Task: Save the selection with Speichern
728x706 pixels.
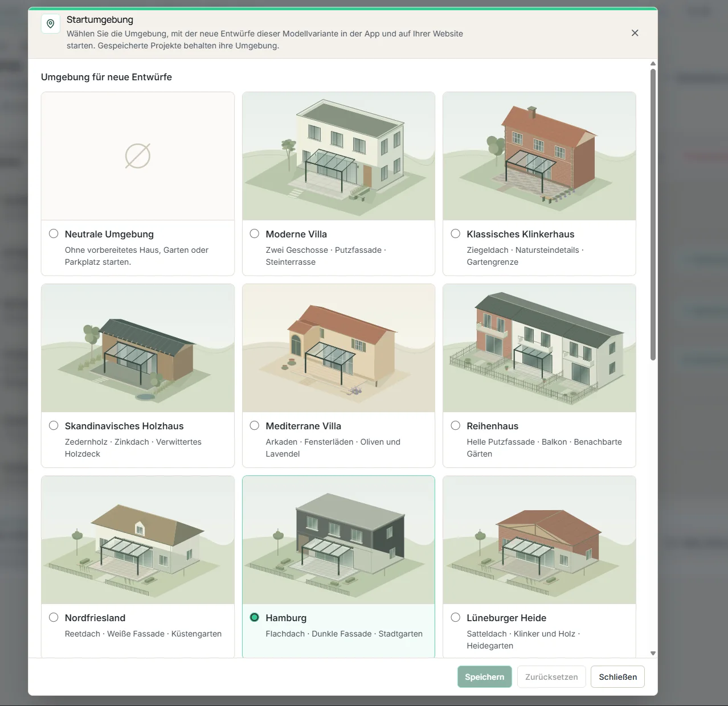Action: 484,677
